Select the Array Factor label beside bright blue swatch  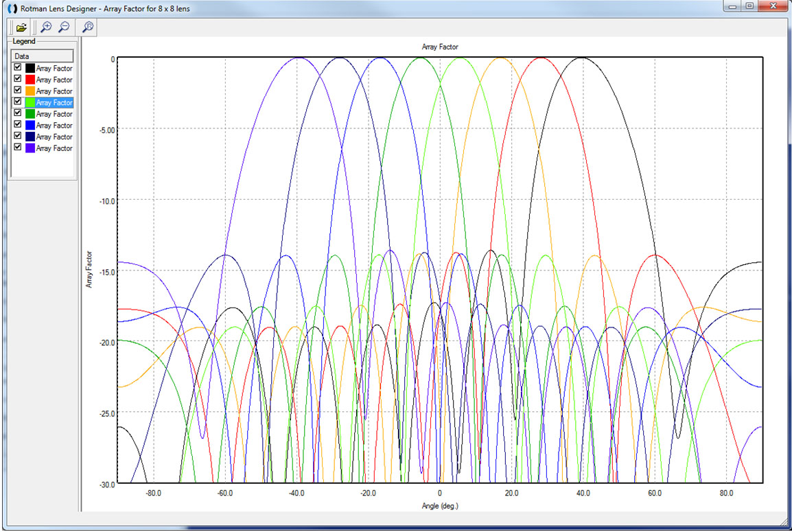tap(54, 126)
